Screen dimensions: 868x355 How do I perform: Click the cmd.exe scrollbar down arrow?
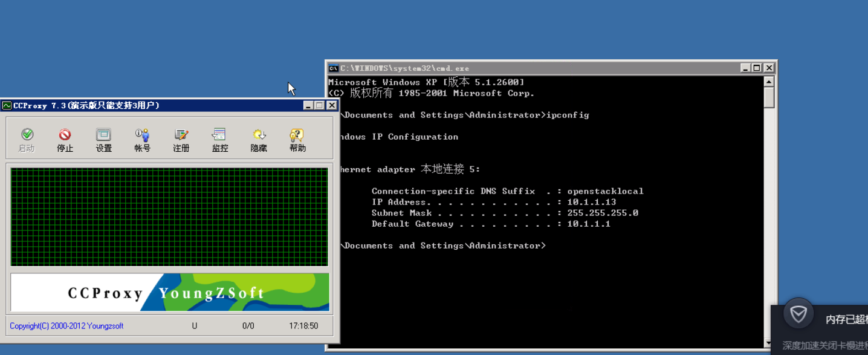click(x=769, y=344)
